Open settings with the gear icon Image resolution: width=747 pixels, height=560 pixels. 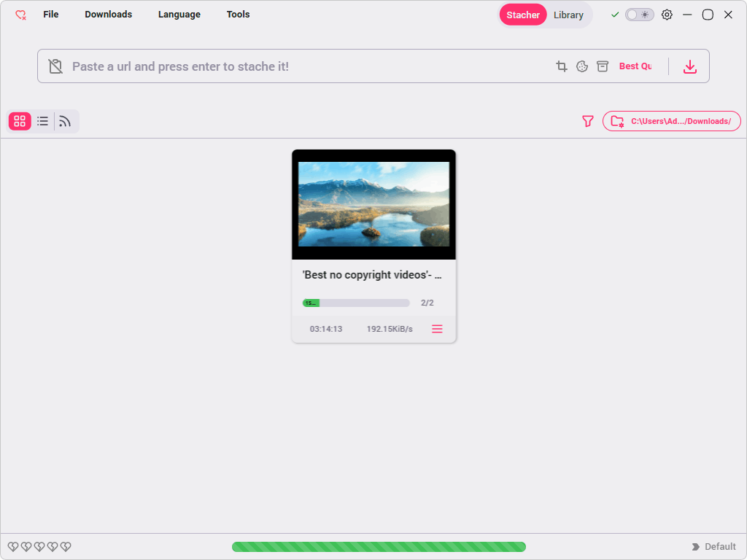[x=667, y=15]
